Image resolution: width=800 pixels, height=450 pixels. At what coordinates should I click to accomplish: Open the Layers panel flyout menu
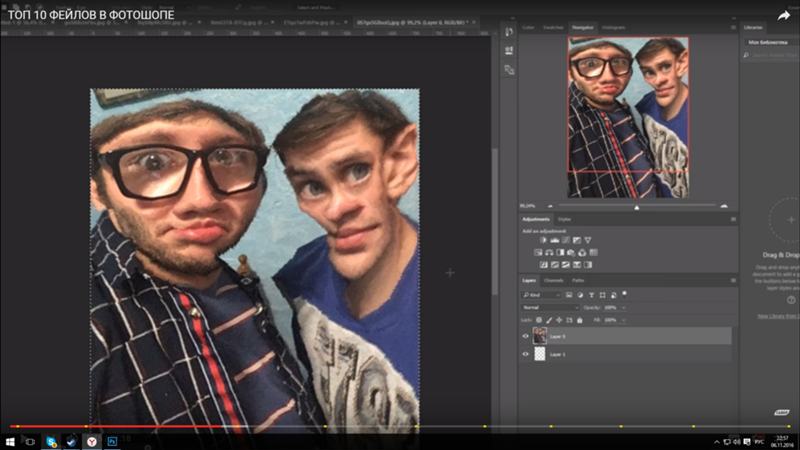pyautogui.click(x=733, y=281)
